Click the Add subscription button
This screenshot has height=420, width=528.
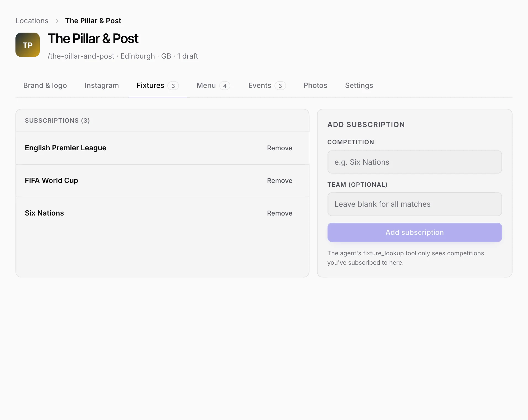[415, 232]
